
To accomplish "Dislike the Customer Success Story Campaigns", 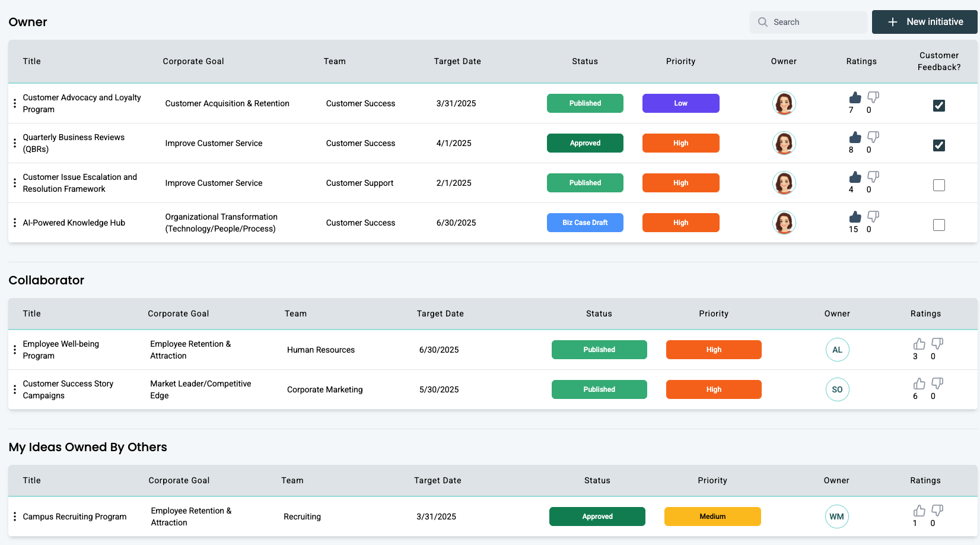I will click(x=937, y=384).
